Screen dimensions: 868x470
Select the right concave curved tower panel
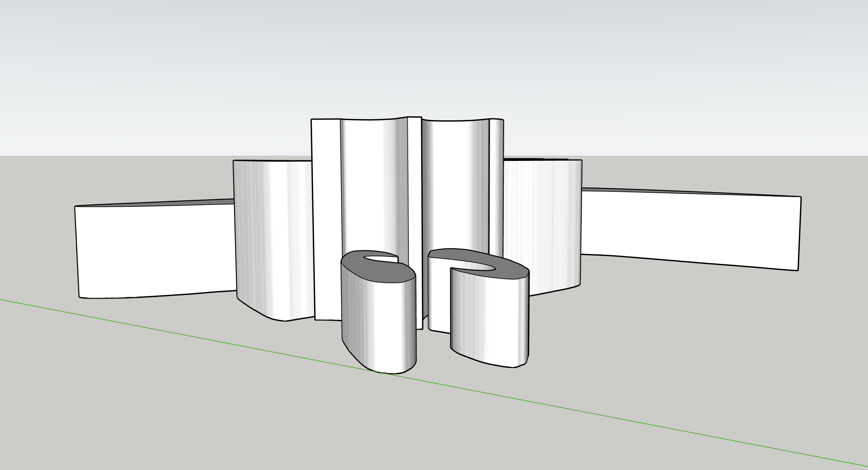(x=455, y=186)
